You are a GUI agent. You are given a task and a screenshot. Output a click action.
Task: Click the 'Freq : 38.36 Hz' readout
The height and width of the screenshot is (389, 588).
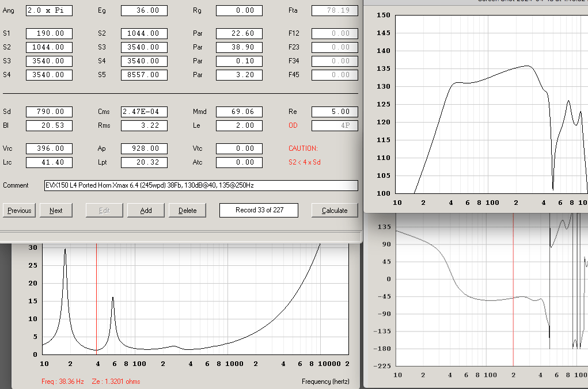tap(63, 382)
